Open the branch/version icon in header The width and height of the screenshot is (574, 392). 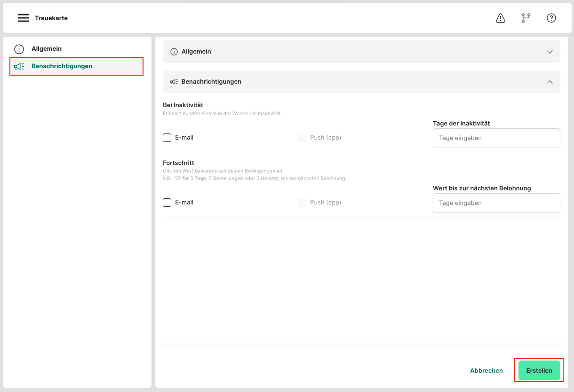coord(526,18)
